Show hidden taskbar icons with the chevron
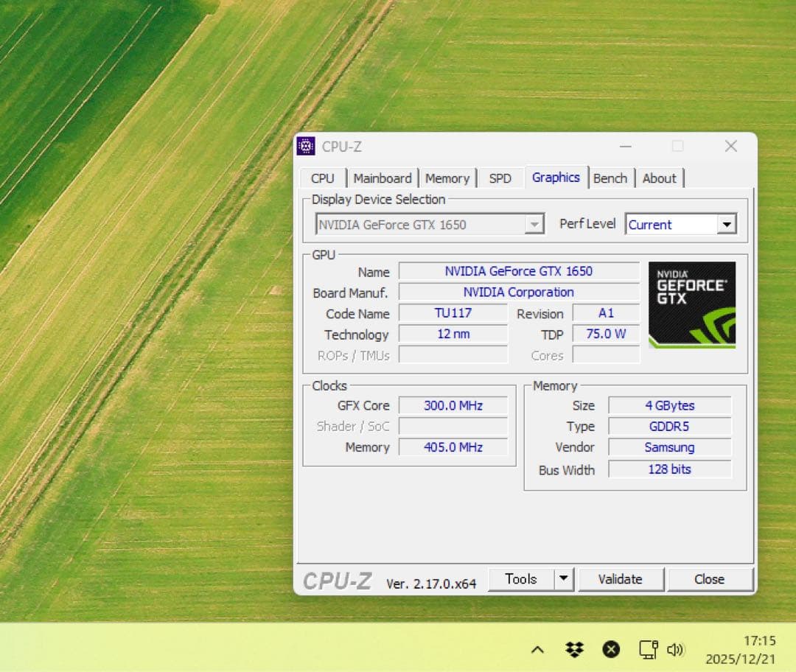Image resolution: width=796 pixels, height=672 pixels. [x=538, y=649]
